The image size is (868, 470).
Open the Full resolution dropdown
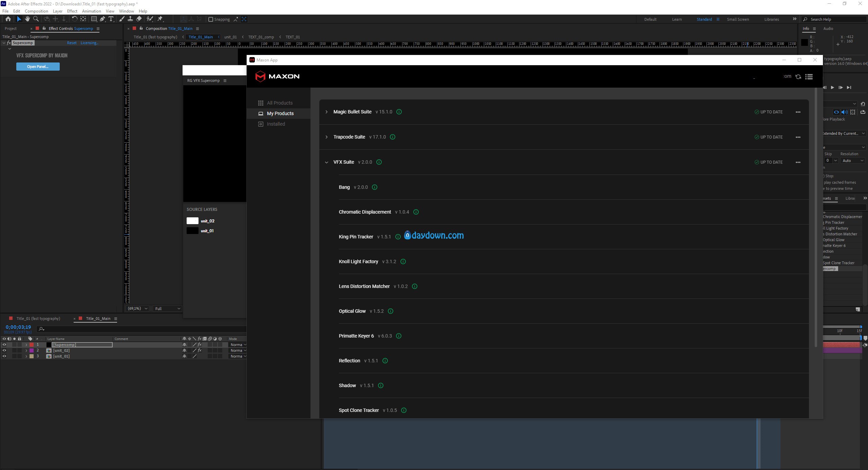click(x=167, y=308)
